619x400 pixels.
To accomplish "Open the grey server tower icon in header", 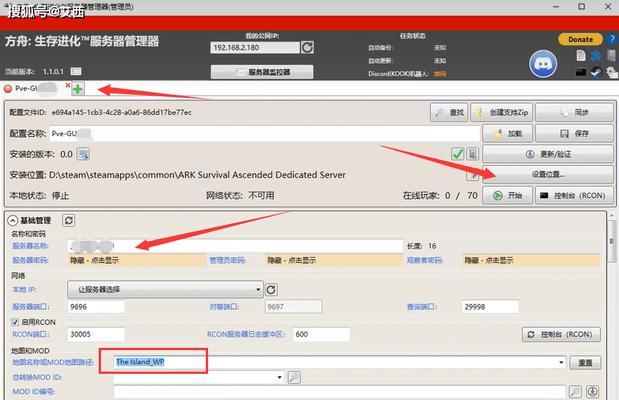I will [x=611, y=55].
